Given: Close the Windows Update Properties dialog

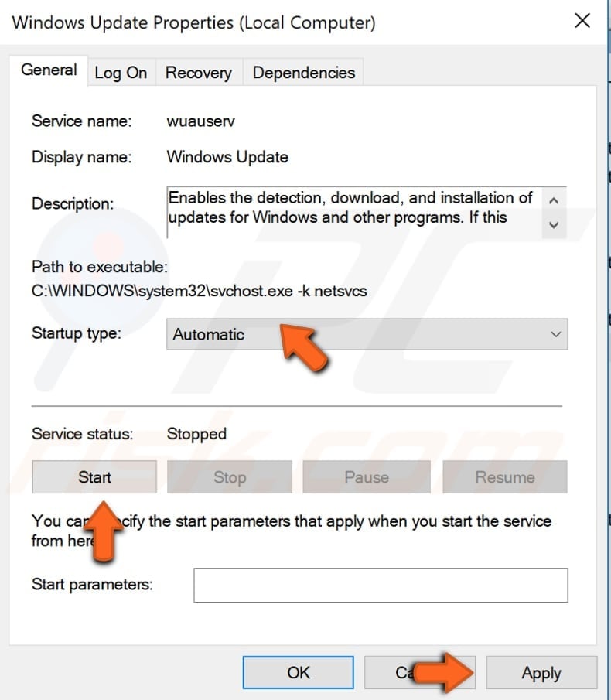Looking at the screenshot, I should click(x=582, y=21).
